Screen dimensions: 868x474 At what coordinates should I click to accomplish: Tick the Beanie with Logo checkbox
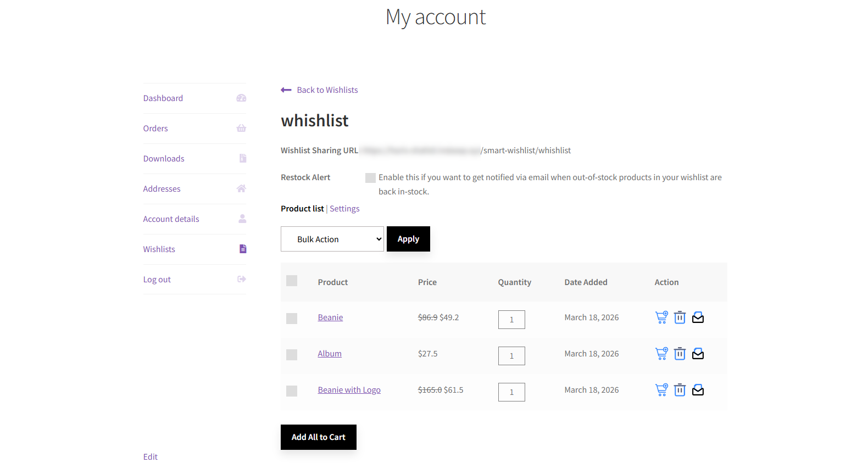pos(292,391)
